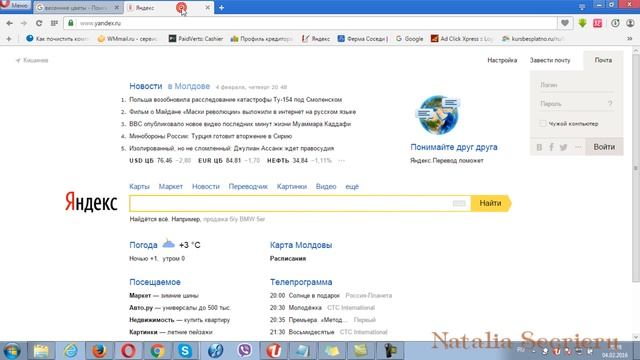Screen dimensions: 640x360
Task: Reload the page with the refresh icon
Action: (39, 23)
